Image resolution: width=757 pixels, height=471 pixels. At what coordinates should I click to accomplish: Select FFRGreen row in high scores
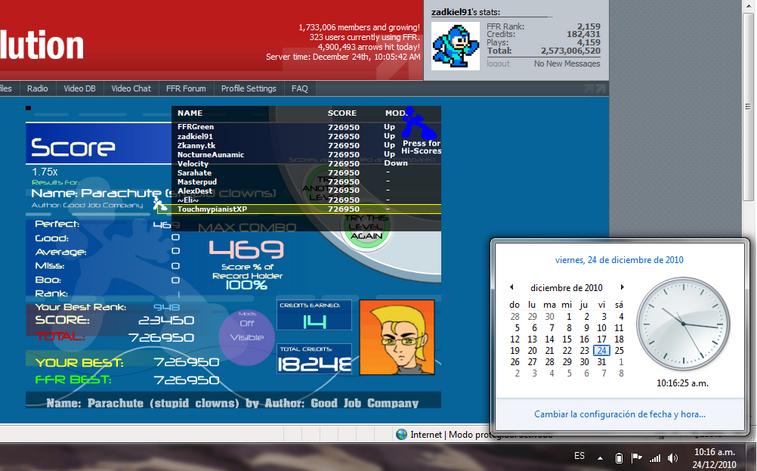tap(306, 127)
